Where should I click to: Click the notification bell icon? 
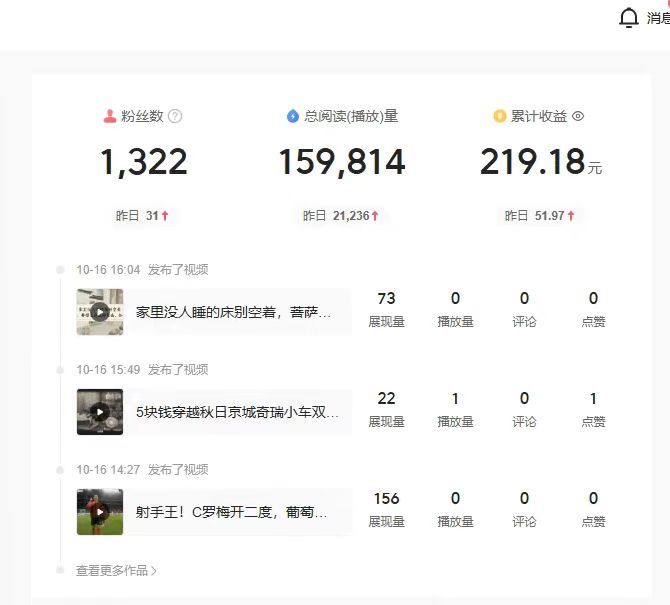[628, 18]
